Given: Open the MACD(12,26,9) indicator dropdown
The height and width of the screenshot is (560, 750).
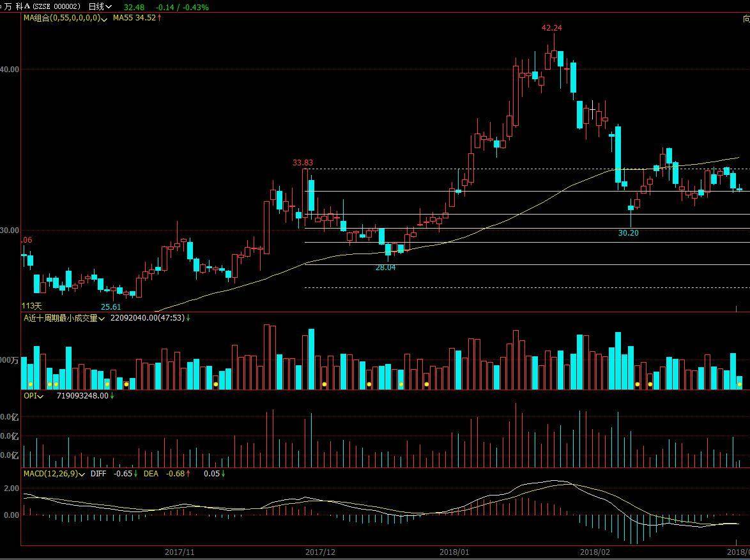Looking at the screenshot, I should 54,473.
